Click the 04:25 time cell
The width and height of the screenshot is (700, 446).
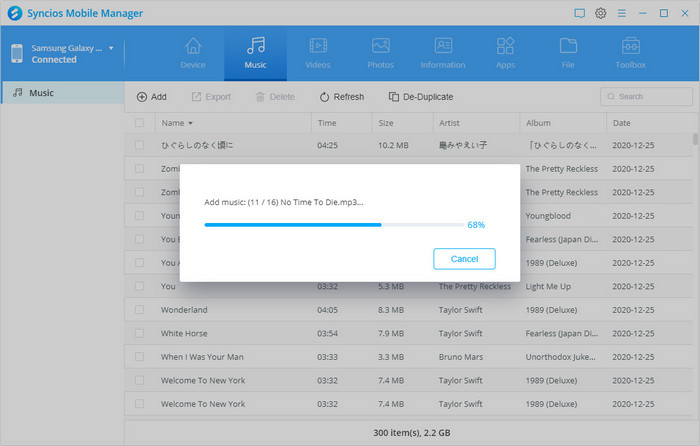point(327,145)
